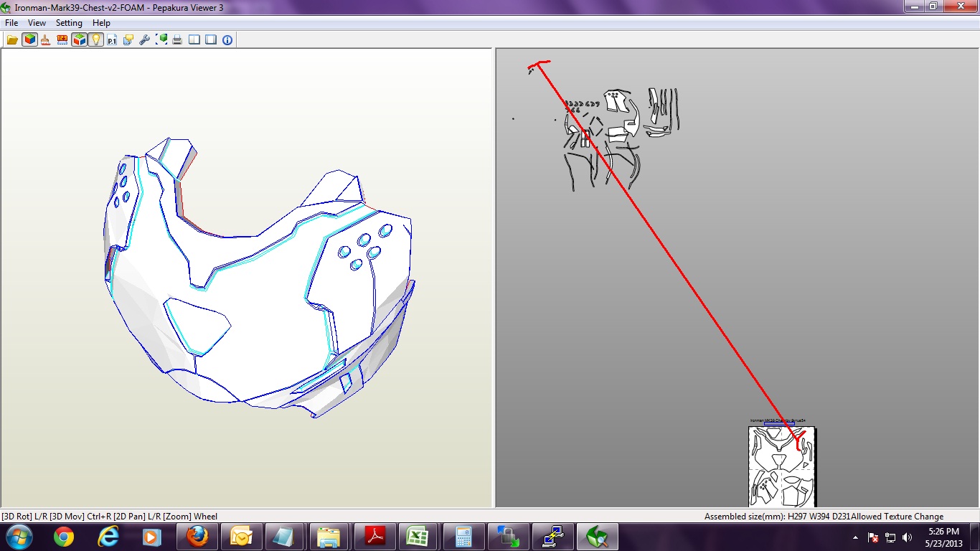Show hidden system tray icons arrow
980x551 pixels.
pyautogui.click(x=855, y=537)
